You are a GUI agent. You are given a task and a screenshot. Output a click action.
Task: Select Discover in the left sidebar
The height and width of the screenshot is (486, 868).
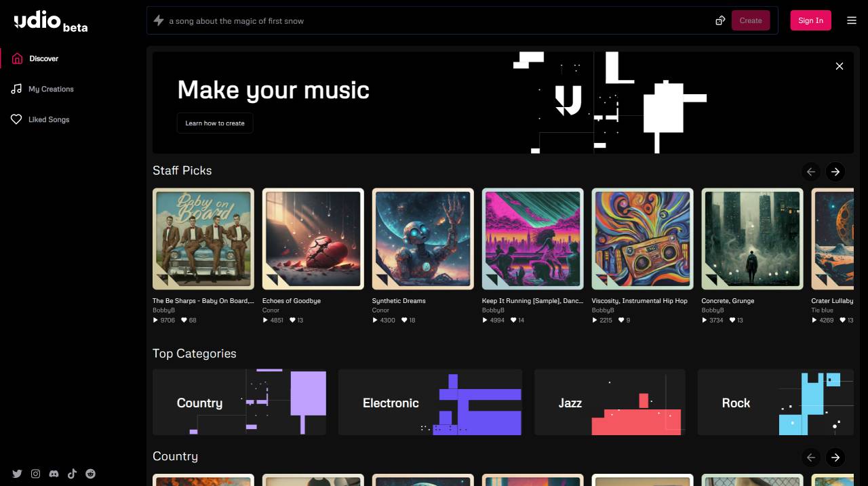[x=44, y=58]
